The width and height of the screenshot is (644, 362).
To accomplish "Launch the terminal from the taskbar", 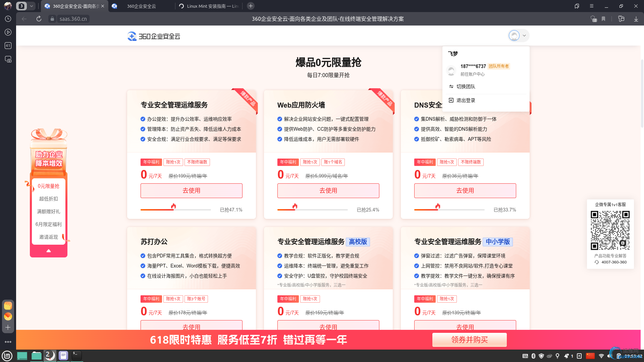I will click(77, 356).
